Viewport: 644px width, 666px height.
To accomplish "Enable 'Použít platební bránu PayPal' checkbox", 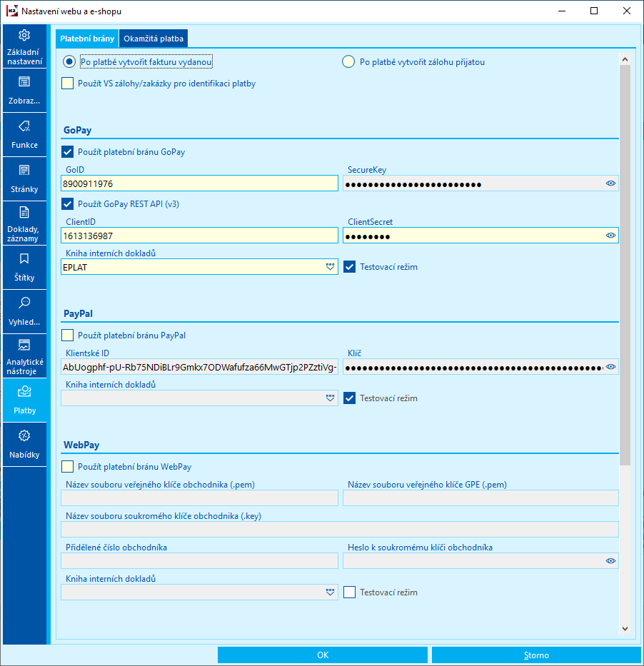I will [68, 335].
